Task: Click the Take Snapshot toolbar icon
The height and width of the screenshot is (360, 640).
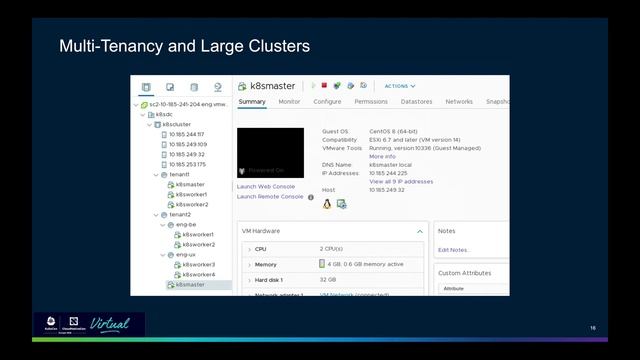Action: click(x=363, y=86)
